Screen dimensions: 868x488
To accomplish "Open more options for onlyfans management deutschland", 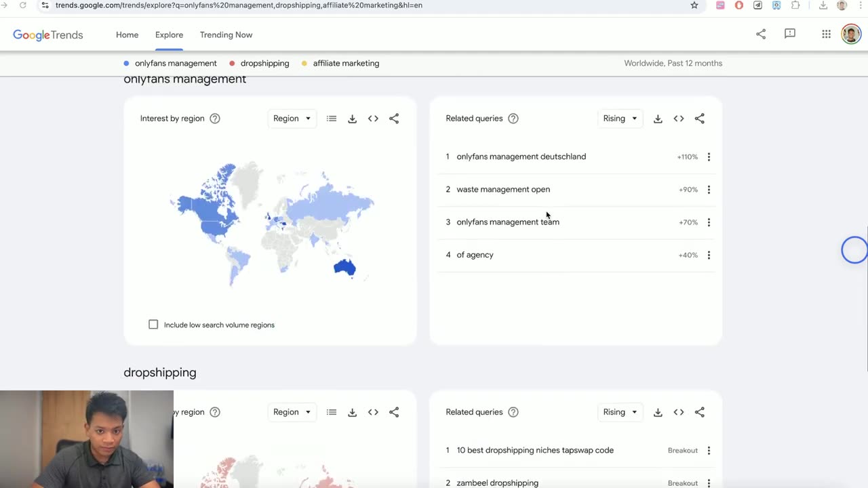I will [709, 157].
